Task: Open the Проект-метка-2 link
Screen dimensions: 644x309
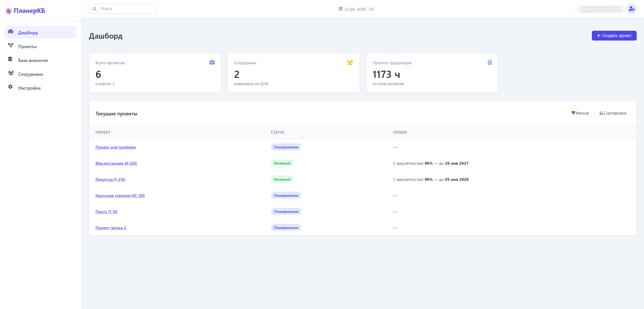Action: (111, 228)
